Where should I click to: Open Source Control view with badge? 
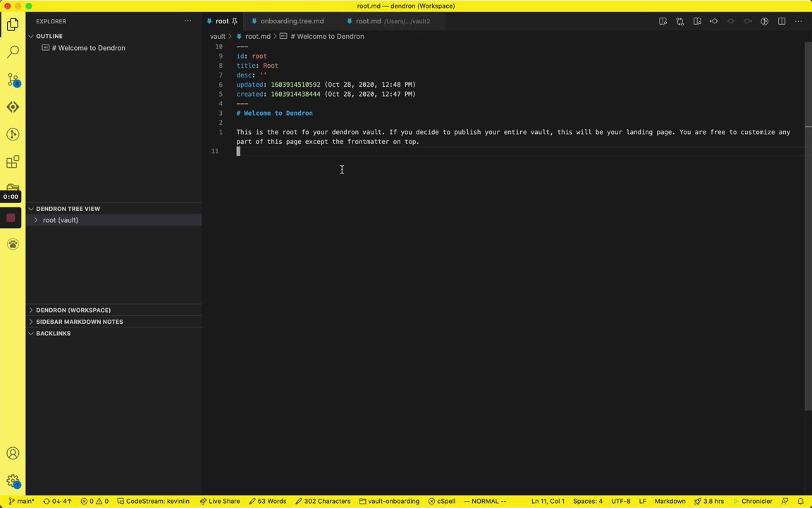[13, 79]
